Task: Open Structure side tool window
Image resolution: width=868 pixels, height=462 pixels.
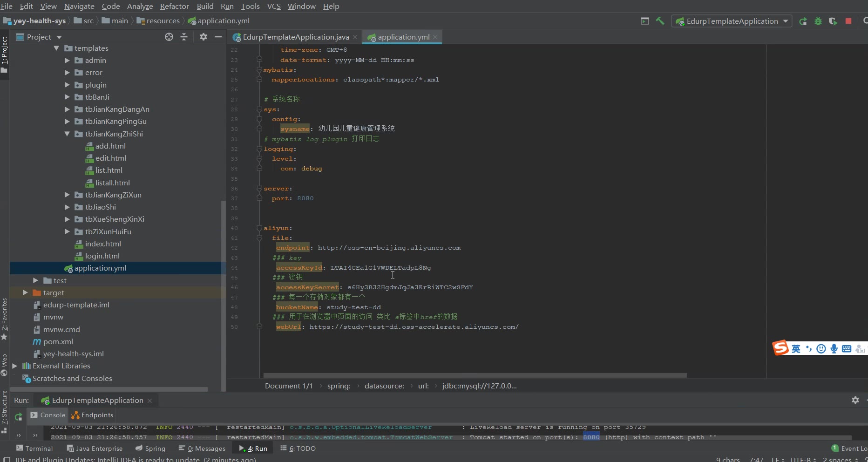Action: pos(5,412)
